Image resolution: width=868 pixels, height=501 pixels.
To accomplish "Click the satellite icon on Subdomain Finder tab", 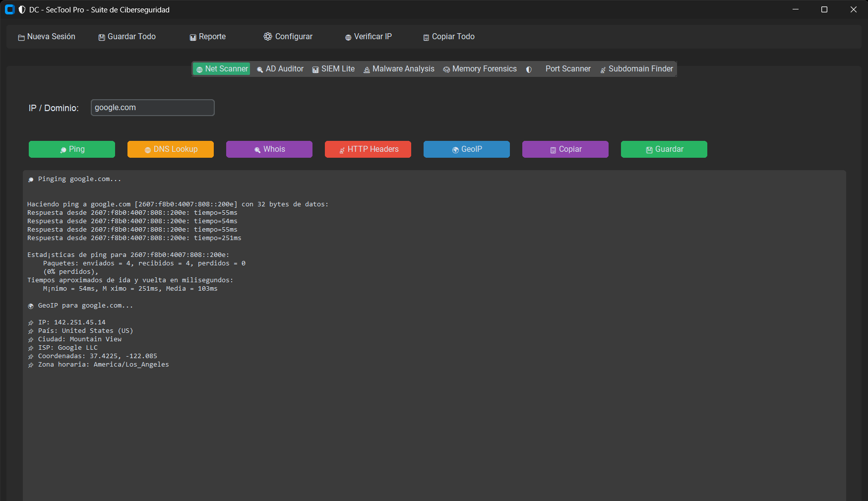I will pyautogui.click(x=603, y=70).
